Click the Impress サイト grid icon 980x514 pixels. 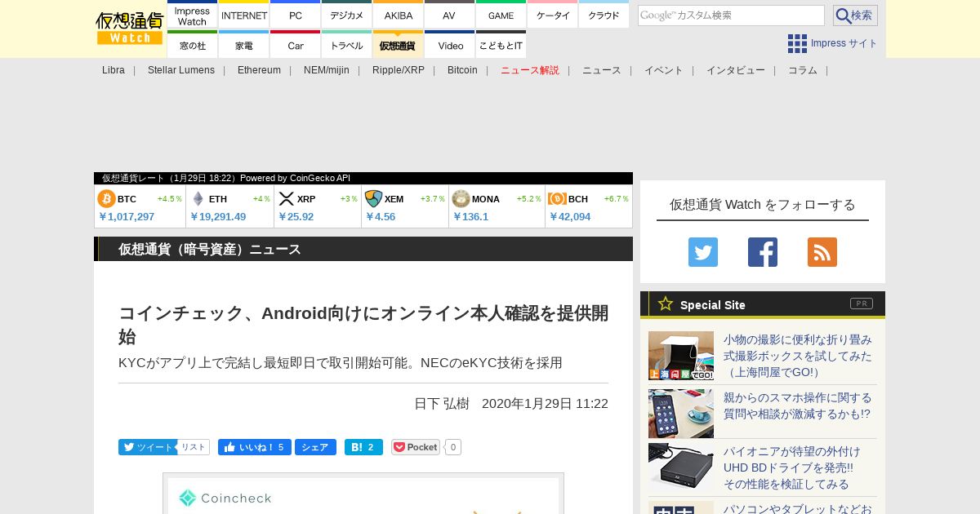(x=797, y=43)
